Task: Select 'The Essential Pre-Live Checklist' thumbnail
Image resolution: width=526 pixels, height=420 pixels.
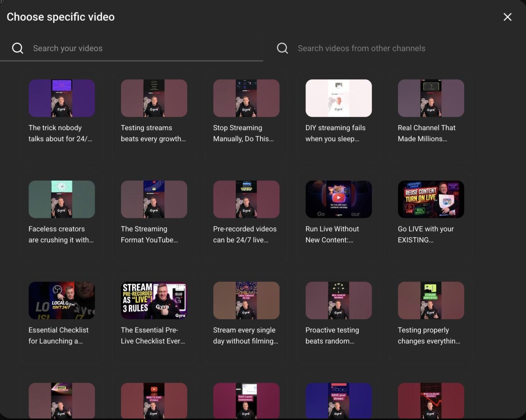Action: pos(154,300)
